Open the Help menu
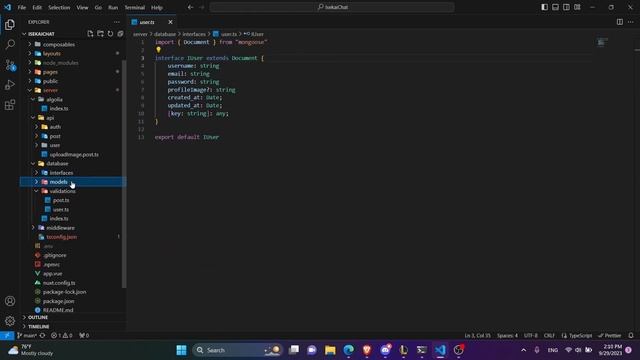This screenshot has height=360, width=640. (157, 7)
